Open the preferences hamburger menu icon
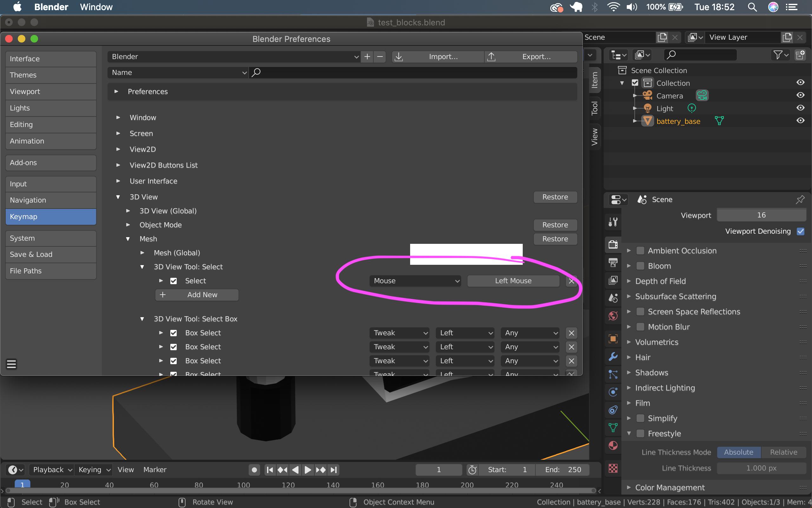The image size is (812, 508). click(x=11, y=364)
